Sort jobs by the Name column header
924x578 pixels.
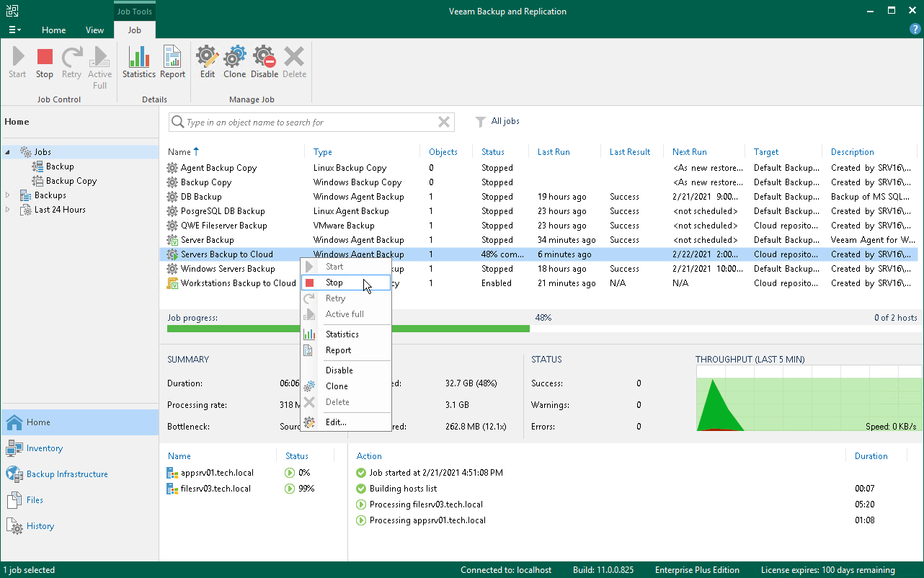click(x=179, y=152)
